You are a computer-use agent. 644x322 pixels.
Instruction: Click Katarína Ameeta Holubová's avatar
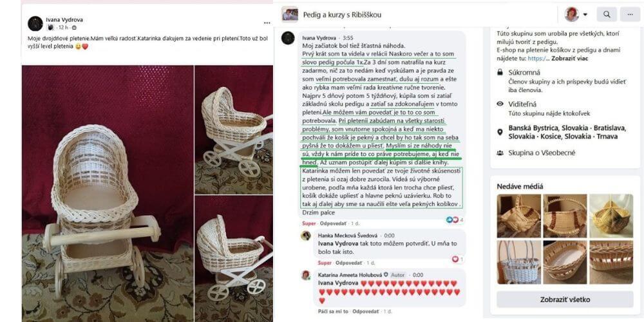coord(305,275)
